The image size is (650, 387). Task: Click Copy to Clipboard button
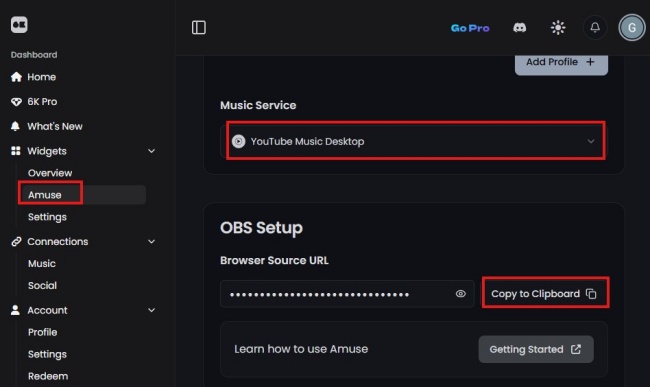tap(545, 294)
